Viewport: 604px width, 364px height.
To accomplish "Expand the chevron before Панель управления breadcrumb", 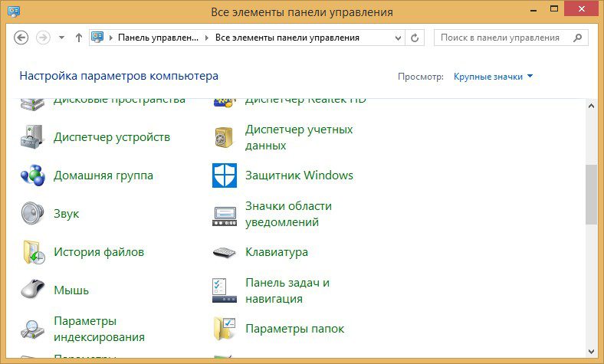I will (111, 38).
